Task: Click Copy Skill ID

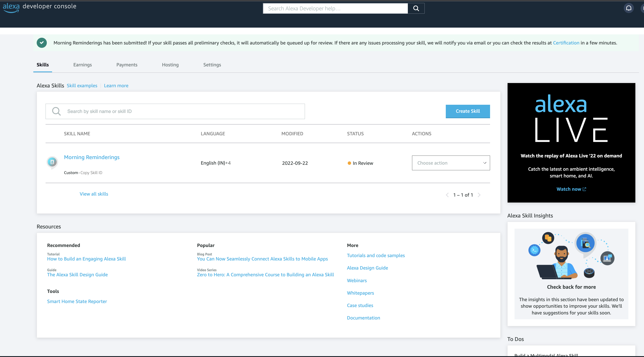Action: click(x=91, y=173)
